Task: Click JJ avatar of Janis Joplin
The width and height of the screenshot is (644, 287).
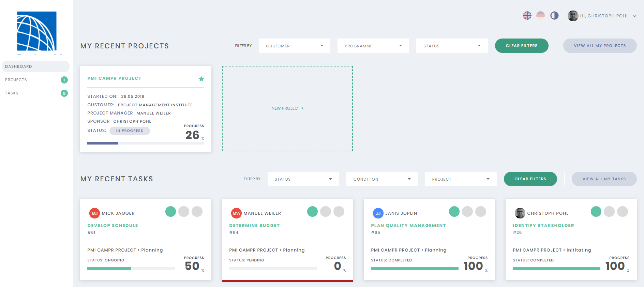Action: pyautogui.click(x=378, y=213)
